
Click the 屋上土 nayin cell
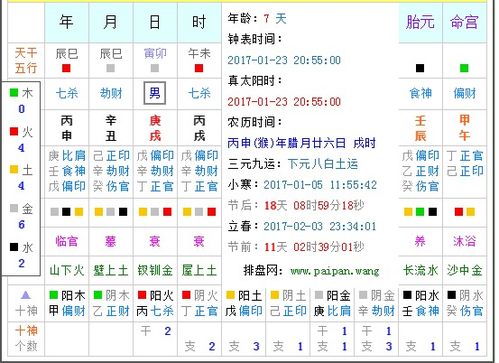(199, 270)
